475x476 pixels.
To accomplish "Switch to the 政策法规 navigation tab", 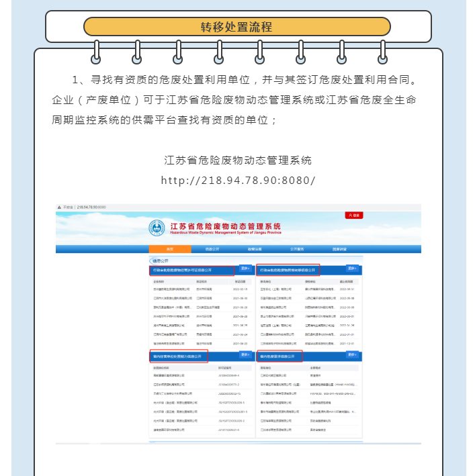I will point(254,249).
